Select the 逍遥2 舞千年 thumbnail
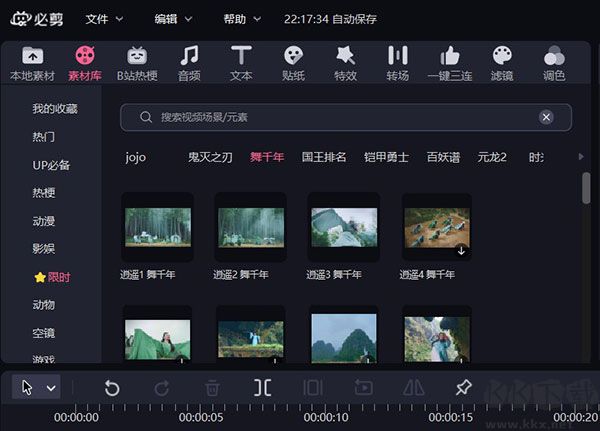 pos(251,227)
